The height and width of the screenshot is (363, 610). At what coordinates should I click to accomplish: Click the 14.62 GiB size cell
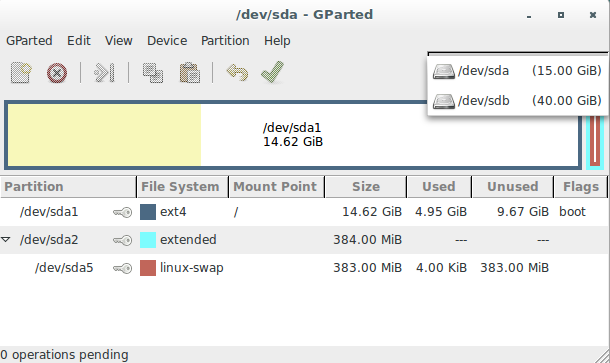click(x=372, y=212)
